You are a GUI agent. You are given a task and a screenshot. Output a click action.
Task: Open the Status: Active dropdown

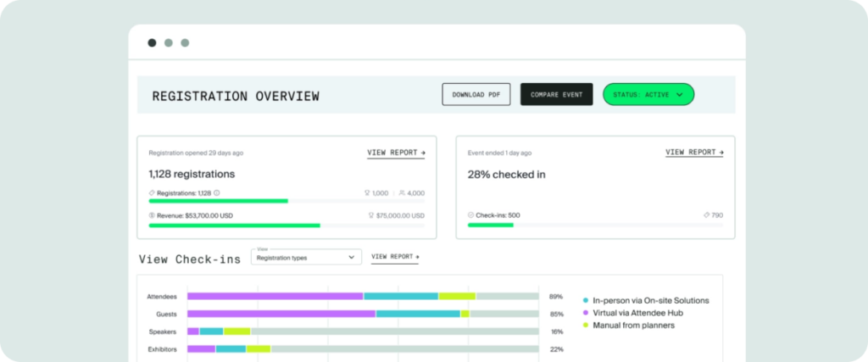click(x=648, y=95)
